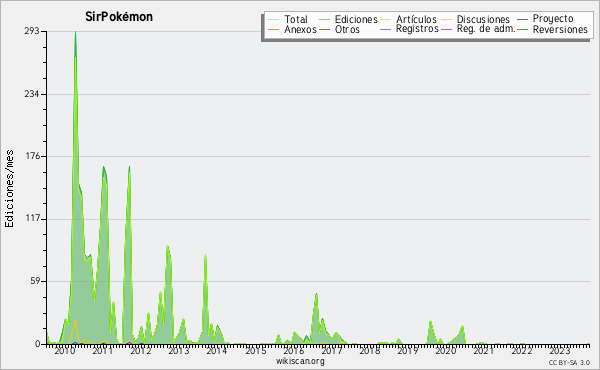This screenshot has height=370, width=600.
Task: Click the Reversiones red legend line
Action: 523,29
